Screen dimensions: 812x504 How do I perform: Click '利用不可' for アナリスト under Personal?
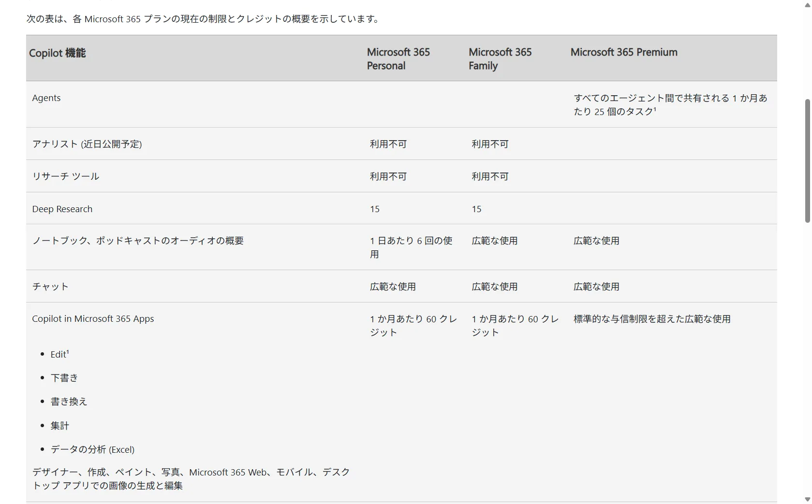pyautogui.click(x=388, y=144)
